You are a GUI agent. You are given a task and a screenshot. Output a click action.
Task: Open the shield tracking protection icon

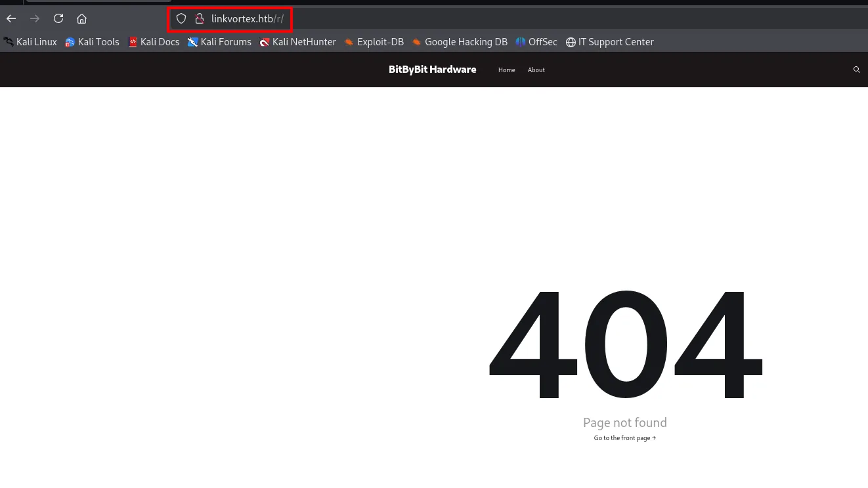point(181,19)
